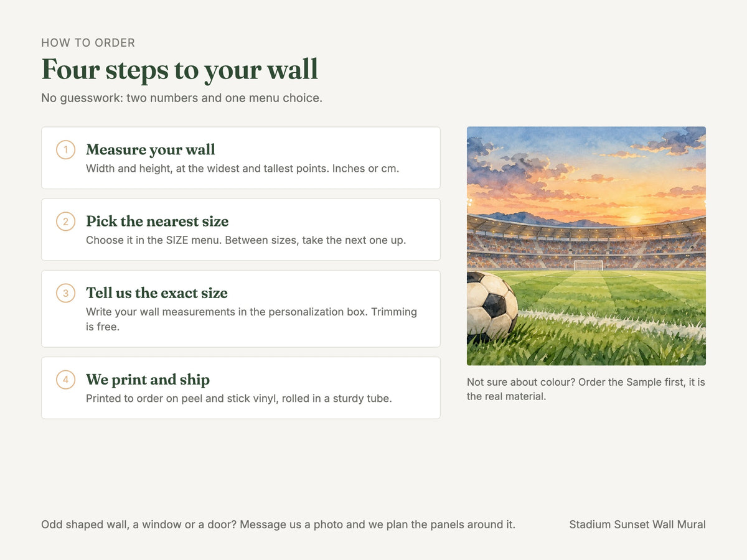Click the step 4 circle icon

pyautogui.click(x=65, y=380)
